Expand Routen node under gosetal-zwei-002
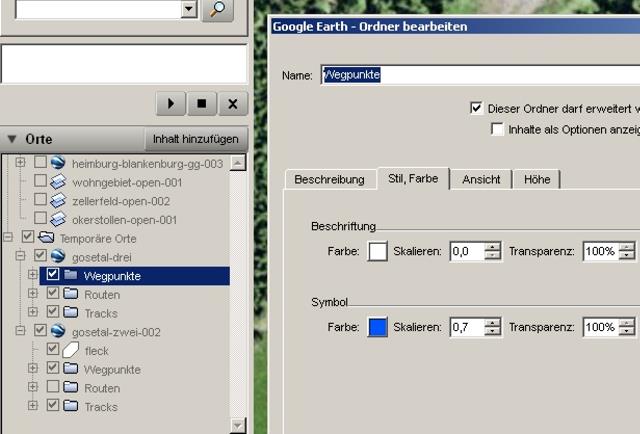Image resolution: width=640 pixels, height=434 pixels. click(33, 387)
